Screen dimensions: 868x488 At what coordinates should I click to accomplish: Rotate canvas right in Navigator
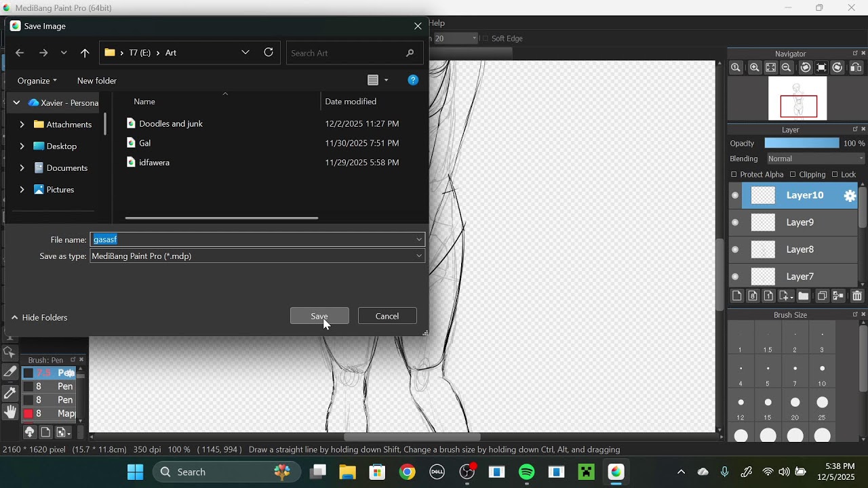pyautogui.click(x=837, y=68)
